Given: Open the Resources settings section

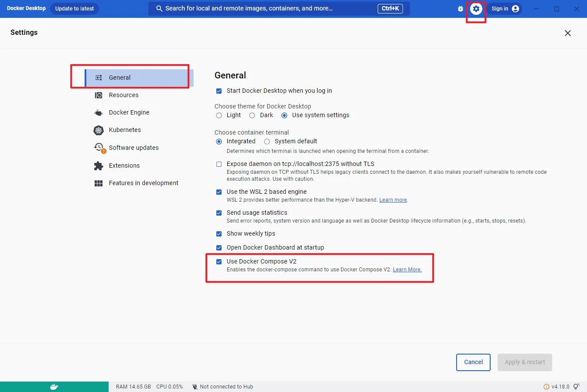Looking at the screenshot, I should pyautogui.click(x=139, y=95).
